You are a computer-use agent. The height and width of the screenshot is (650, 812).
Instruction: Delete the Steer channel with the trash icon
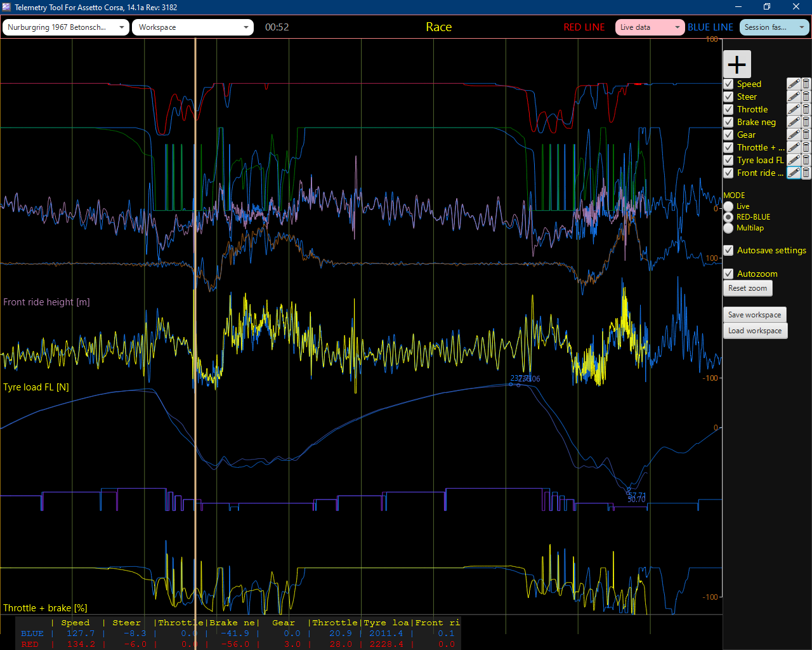(806, 96)
